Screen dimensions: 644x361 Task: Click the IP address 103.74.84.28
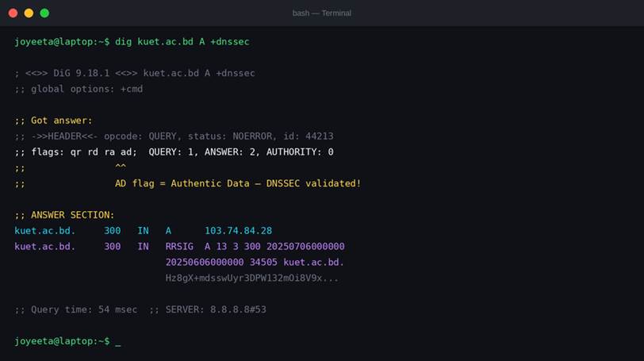coord(238,231)
